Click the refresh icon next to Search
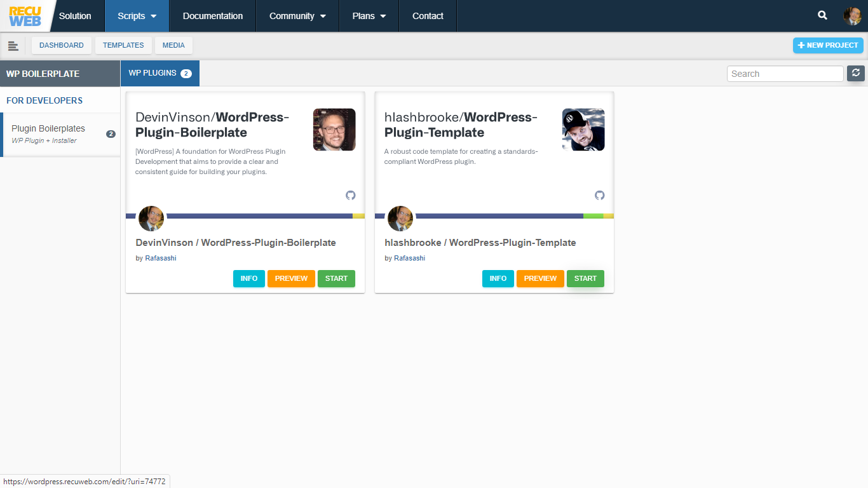 856,73
